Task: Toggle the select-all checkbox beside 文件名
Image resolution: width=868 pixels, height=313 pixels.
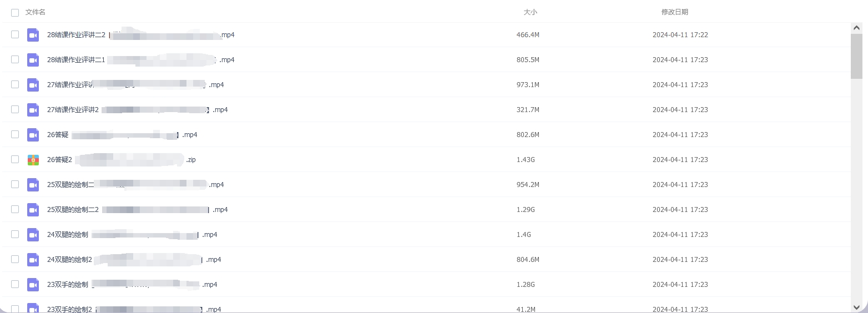Action: point(15,12)
